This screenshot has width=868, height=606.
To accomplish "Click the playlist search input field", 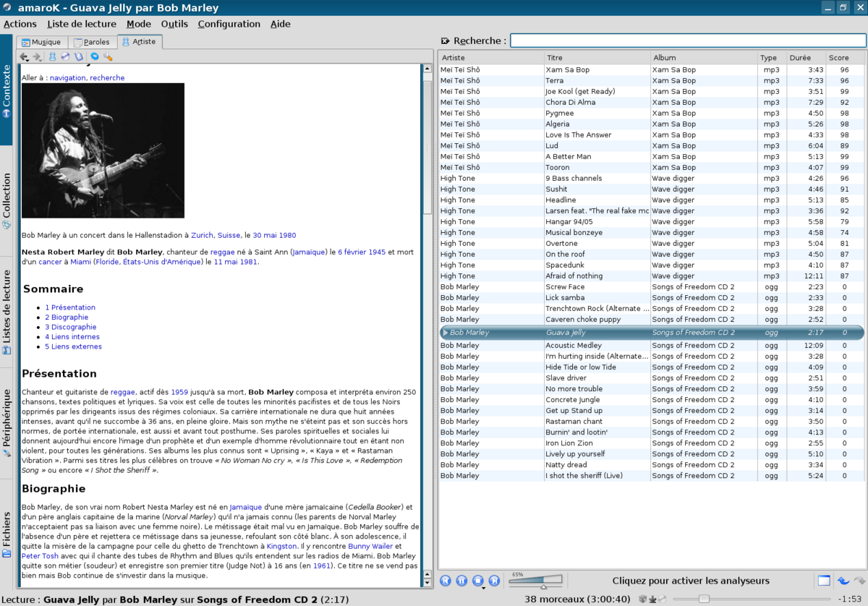I will point(688,41).
